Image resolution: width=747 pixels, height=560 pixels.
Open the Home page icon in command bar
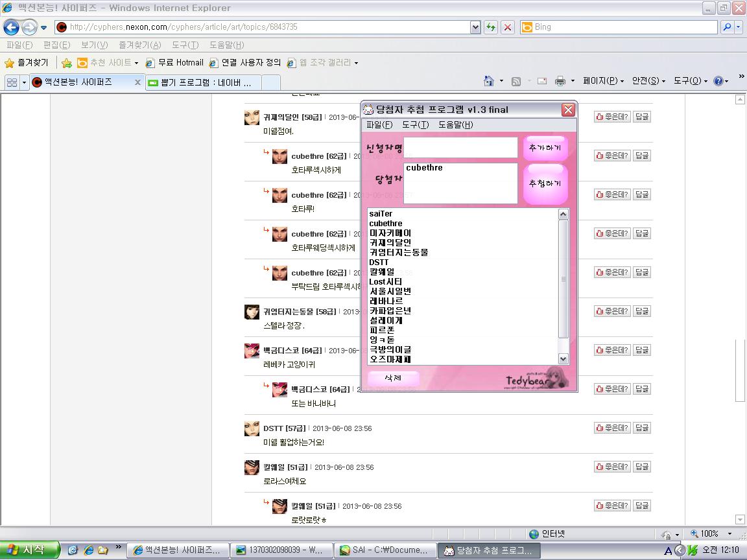point(489,81)
